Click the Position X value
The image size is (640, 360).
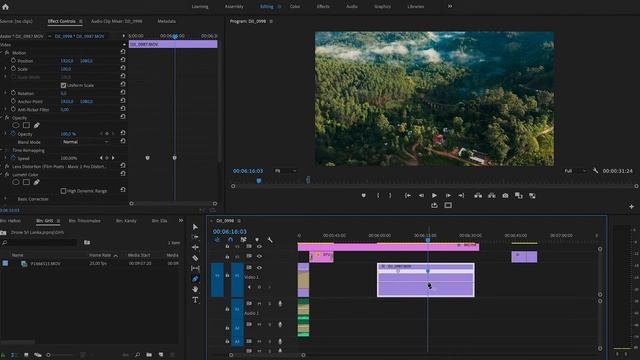[x=67, y=61]
